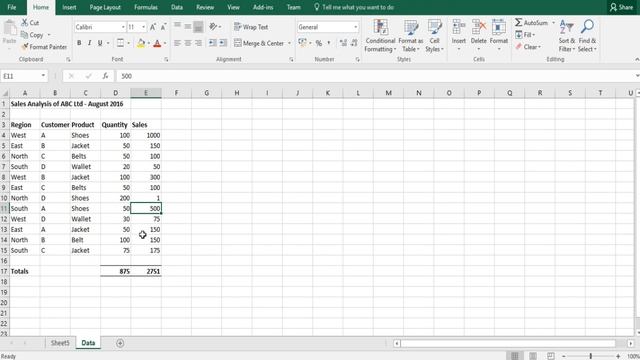Click the Delete cells icon

click(478, 28)
